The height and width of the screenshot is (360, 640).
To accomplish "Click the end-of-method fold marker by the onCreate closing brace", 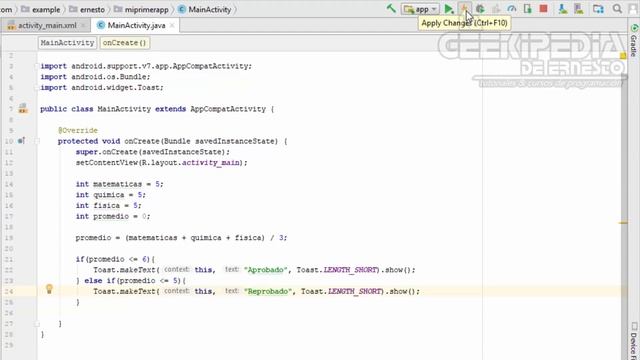I will [x=37, y=324].
